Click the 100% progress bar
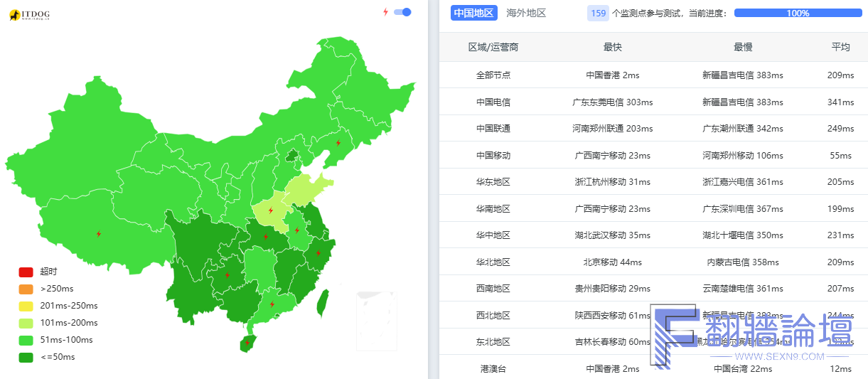The image size is (868, 379). click(x=798, y=13)
